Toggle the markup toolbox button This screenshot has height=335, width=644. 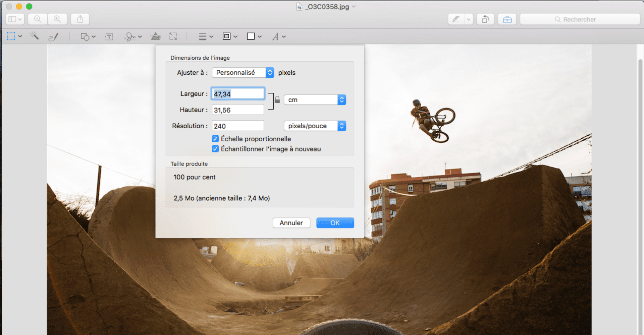[507, 19]
